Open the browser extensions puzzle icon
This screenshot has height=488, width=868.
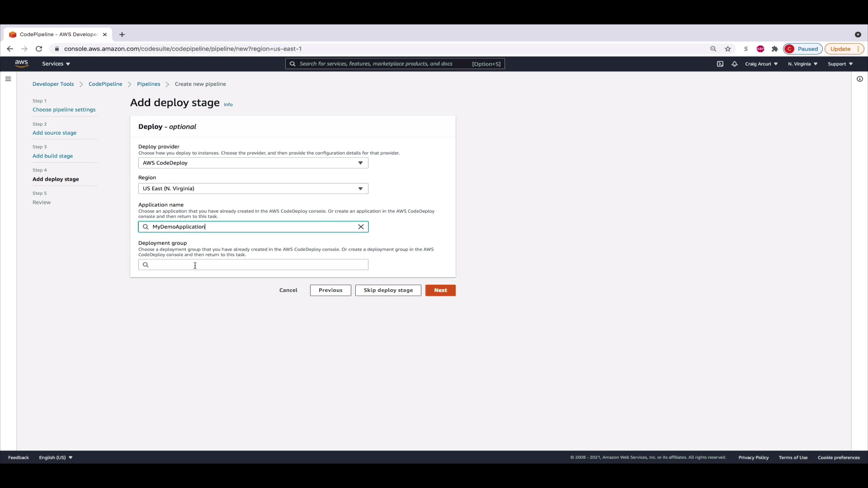(x=775, y=49)
